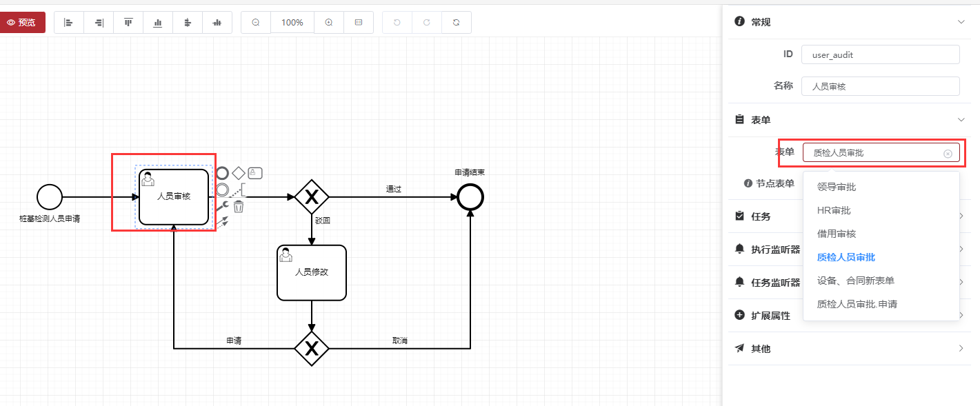Append gateway using diamond icon
The height and width of the screenshot is (406, 980).
point(239,172)
